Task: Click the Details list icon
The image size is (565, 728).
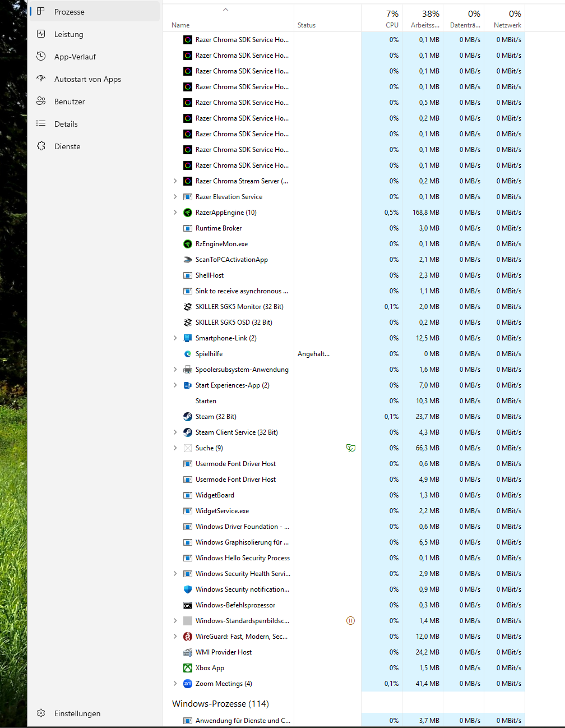Action: [41, 123]
